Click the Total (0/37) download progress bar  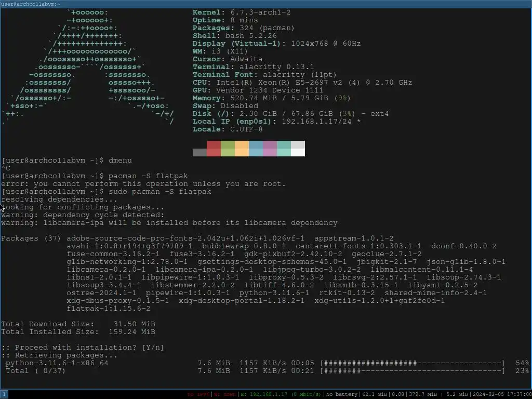click(413, 371)
